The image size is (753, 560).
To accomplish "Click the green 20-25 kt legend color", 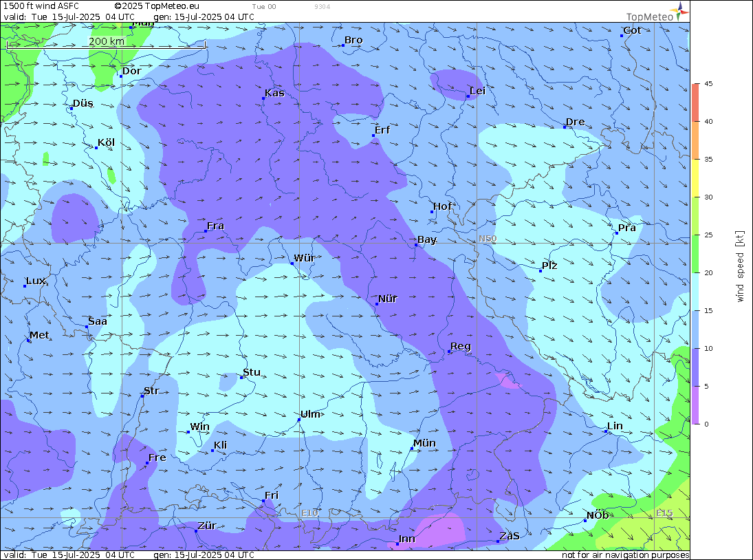I will pos(695,254).
